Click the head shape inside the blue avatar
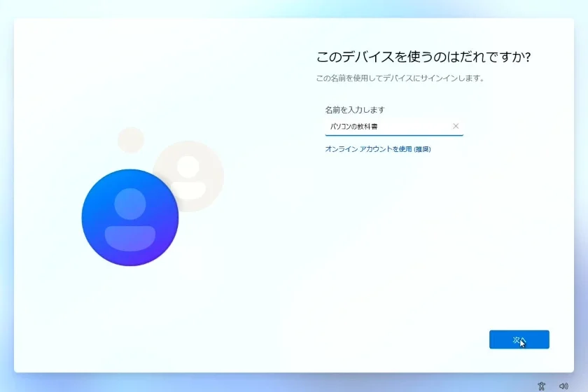 (x=129, y=204)
